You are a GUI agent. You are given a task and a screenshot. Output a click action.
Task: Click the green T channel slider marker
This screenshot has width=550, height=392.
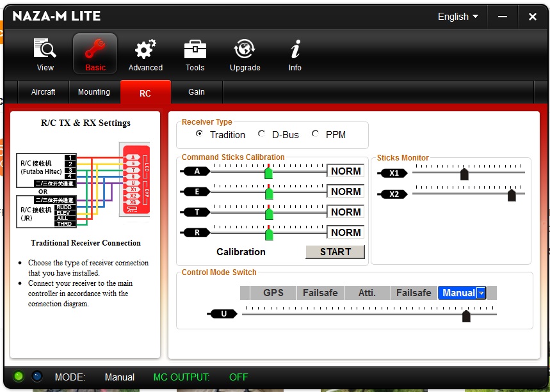(269, 214)
